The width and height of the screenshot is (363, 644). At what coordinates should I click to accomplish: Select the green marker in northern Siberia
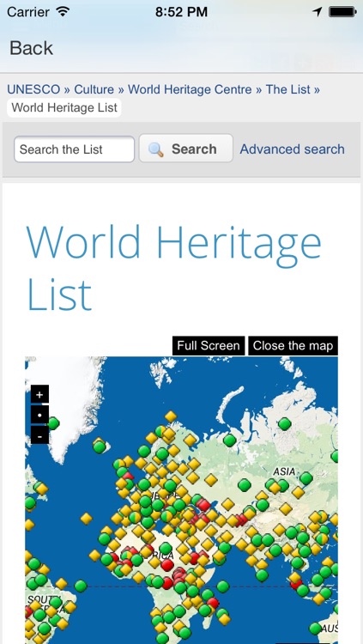(x=285, y=423)
